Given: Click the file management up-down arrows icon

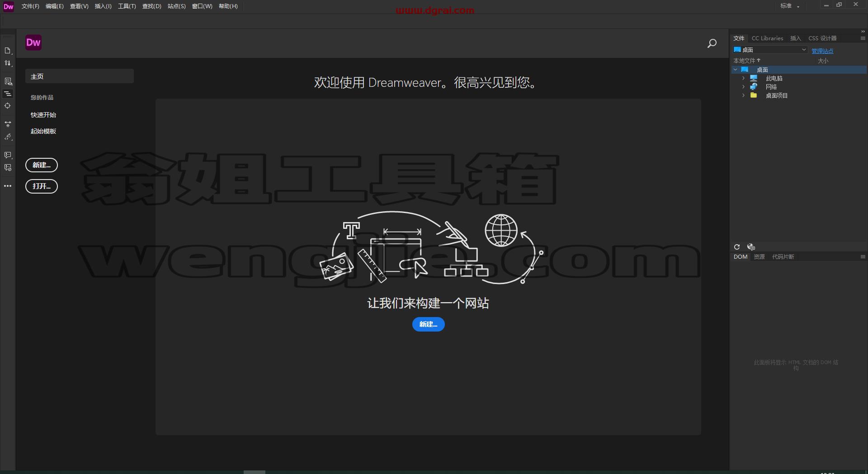Looking at the screenshot, I should 8,63.
